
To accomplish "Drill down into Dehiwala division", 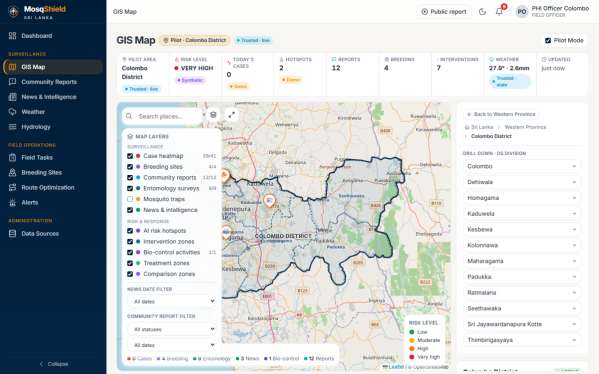I will 521,182.
